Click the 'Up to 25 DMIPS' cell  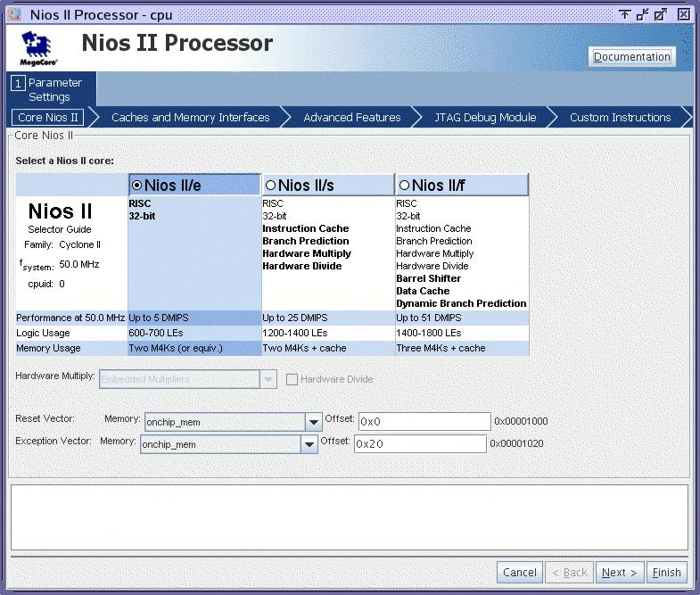[328, 318]
